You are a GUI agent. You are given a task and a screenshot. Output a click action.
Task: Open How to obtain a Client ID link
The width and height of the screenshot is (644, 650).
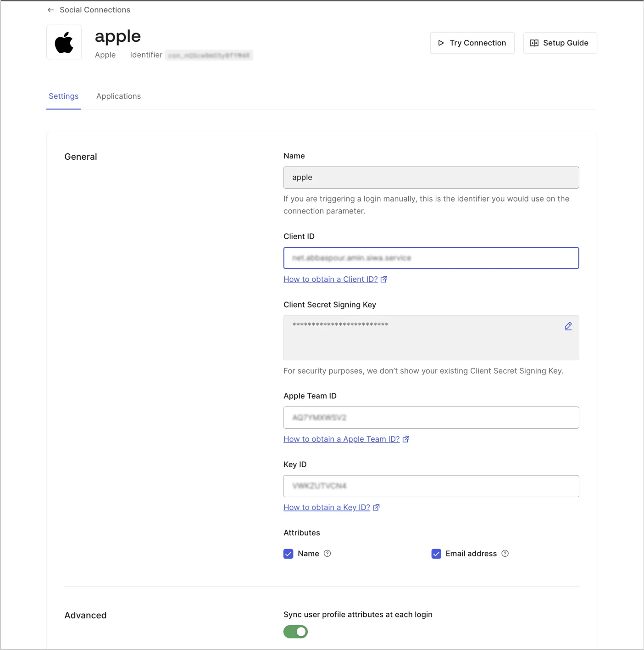pyautogui.click(x=331, y=279)
